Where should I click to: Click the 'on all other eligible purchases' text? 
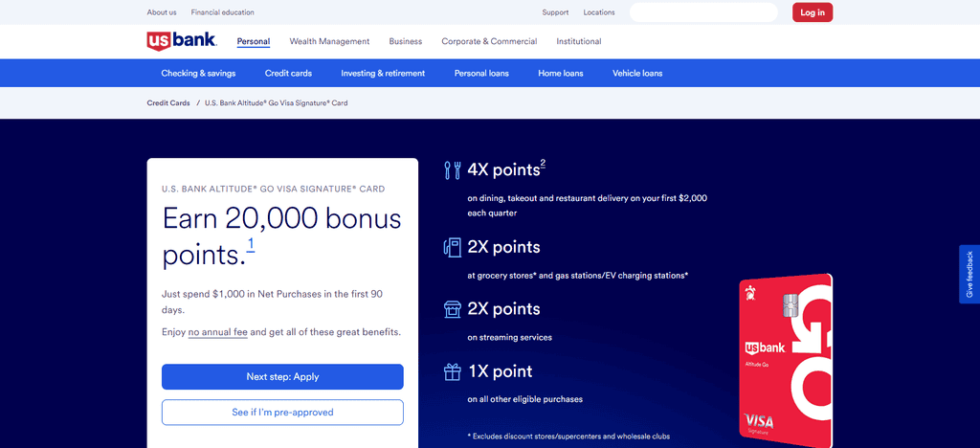[x=525, y=399]
